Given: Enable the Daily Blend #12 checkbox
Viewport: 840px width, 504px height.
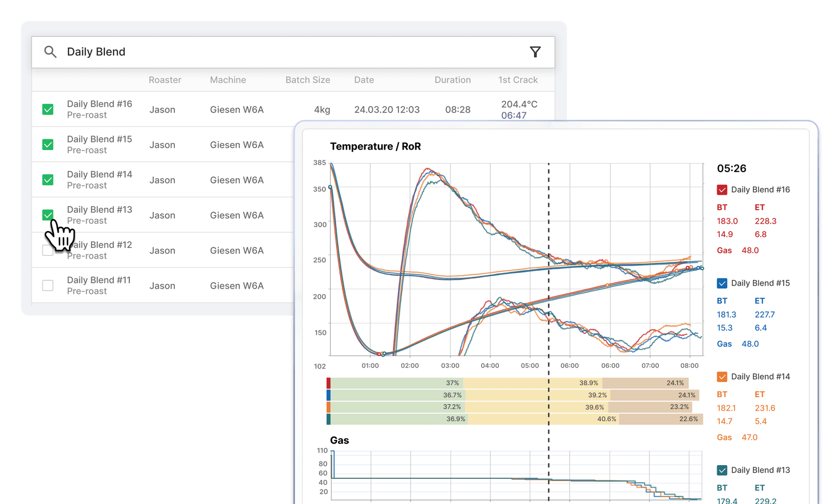Looking at the screenshot, I should [x=48, y=250].
